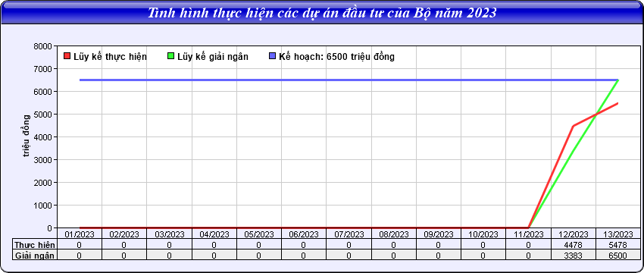Click the green Lũy kế giải ngân legend swatch
Screen dimensions: 644x273
(x=171, y=56)
